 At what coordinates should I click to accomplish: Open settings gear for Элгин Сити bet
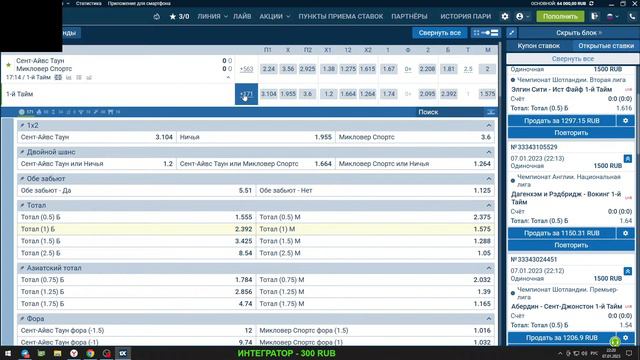626,121
